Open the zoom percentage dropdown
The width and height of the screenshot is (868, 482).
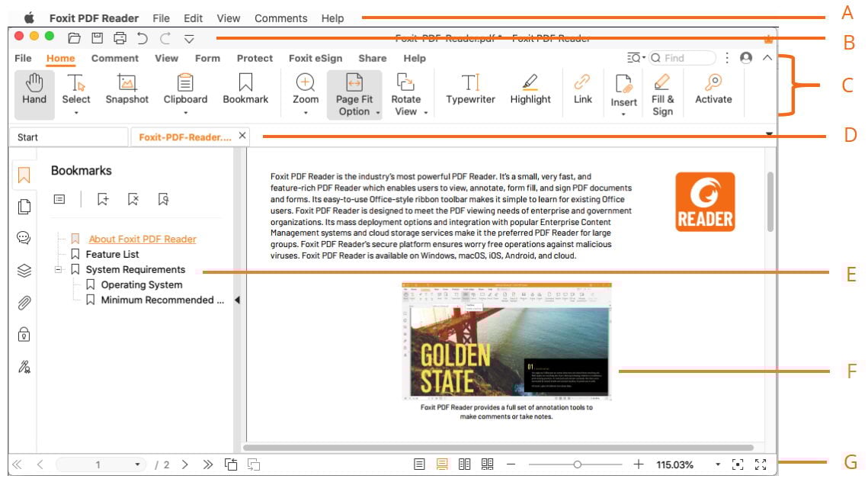pyautogui.click(x=716, y=463)
